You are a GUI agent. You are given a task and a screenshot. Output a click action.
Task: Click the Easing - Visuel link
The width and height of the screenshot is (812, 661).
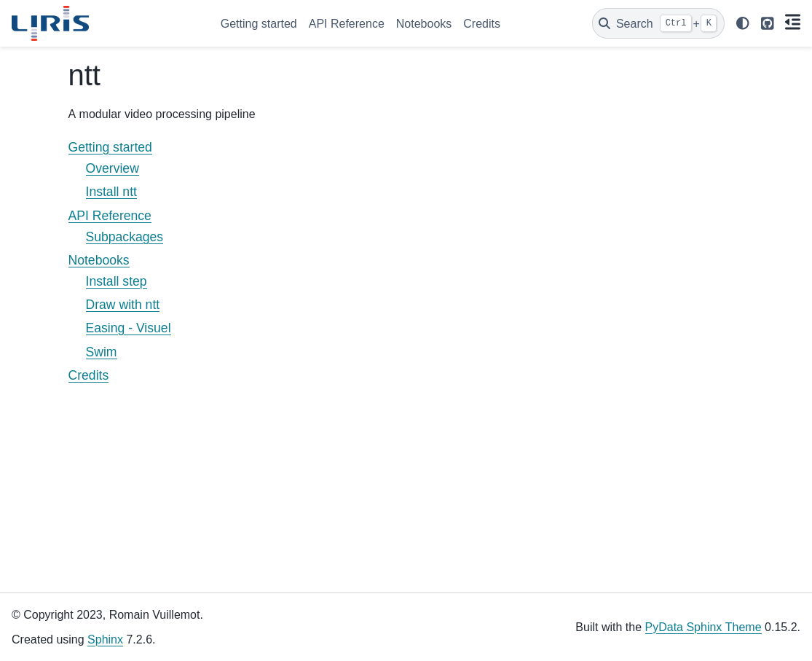coord(128,328)
